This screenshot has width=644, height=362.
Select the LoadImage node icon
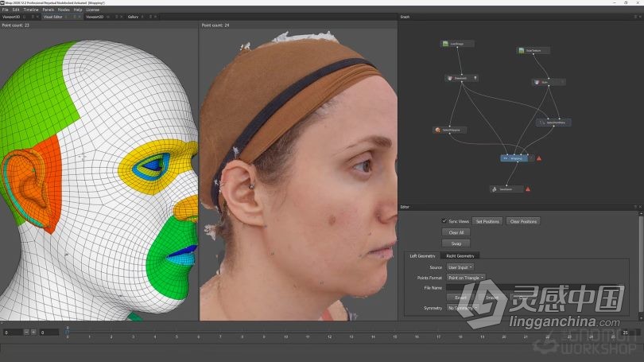pos(445,44)
